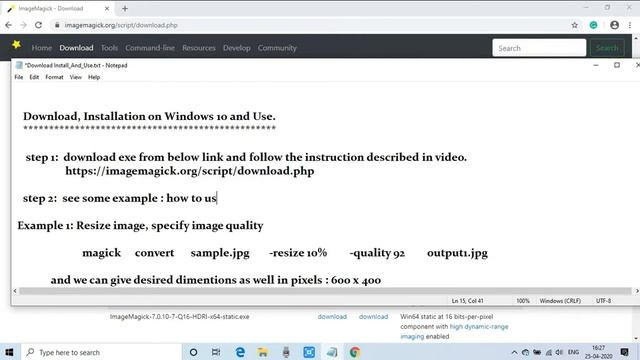The height and width of the screenshot is (360, 640).
Task: Click 'sample.jpg' in Notepad
Action: [220, 253]
